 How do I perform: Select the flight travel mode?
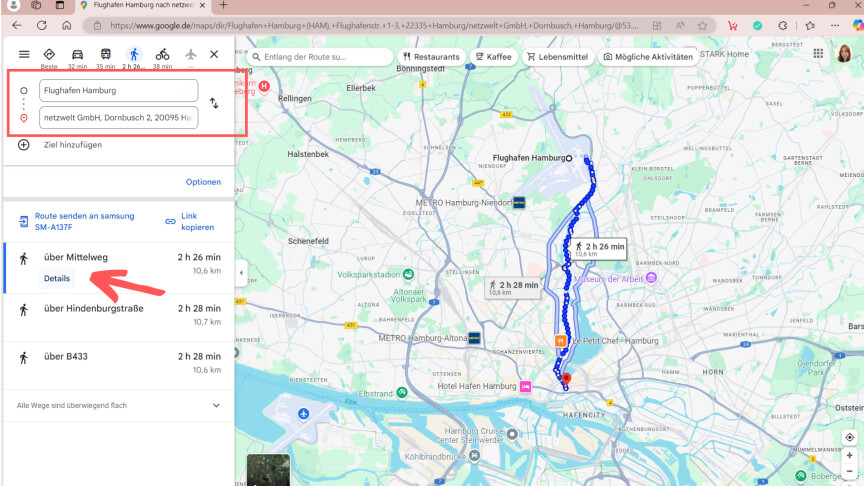coord(191,54)
